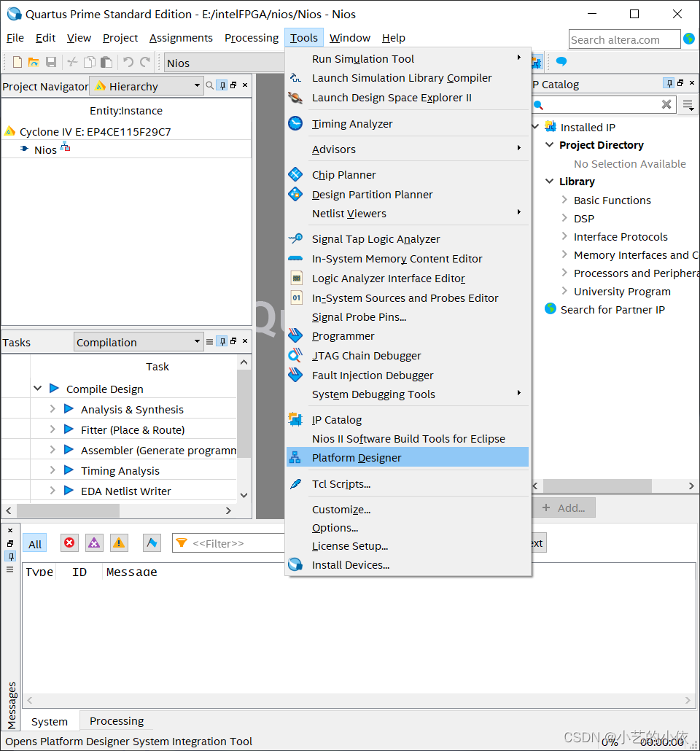The image size is (700, 751).
Task: Float the Tasks panel window
Action: pyautogui.click(x=233, y=341)
